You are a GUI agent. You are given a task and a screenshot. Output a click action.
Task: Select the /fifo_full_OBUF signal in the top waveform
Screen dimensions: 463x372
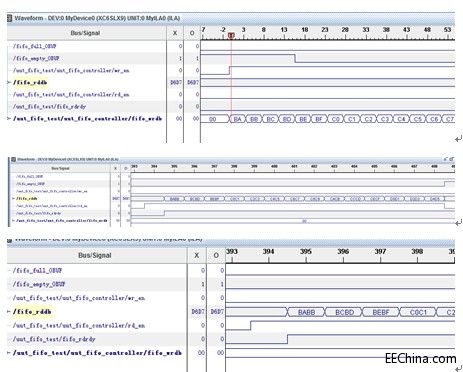click(35, 46)
